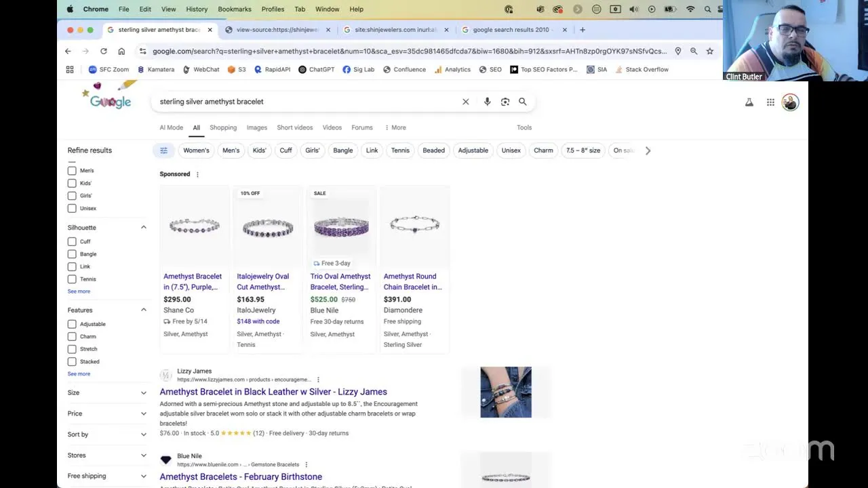Open the view-source shinjewelers browser tab
Image resolution: width=868 pixels, height=488 pixels.
coord(277,30)
